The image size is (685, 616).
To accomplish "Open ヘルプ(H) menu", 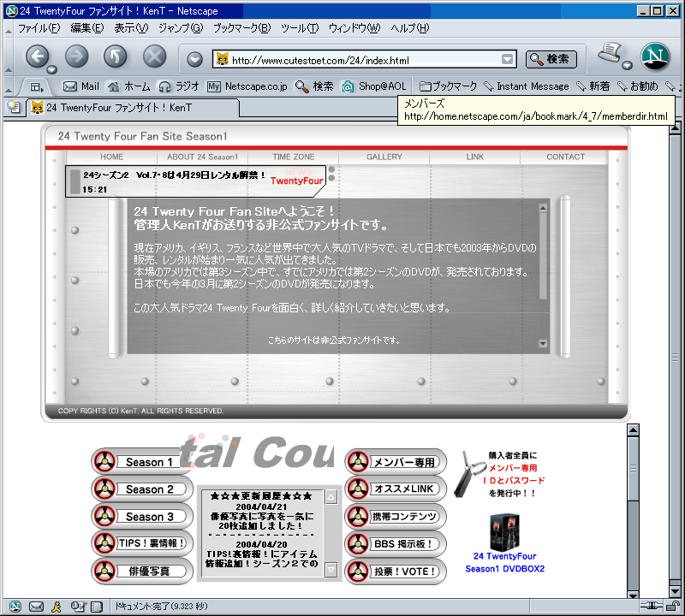I will click(410, 28).
